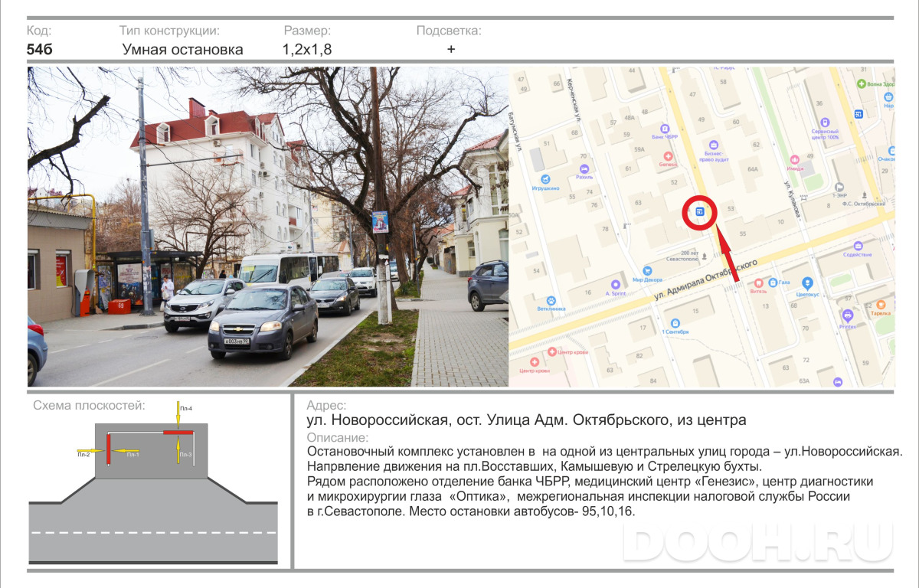Viewport: 919px width, 588px height.
Task: Open the Тарелка cafe icon
Action: point(881,304)
